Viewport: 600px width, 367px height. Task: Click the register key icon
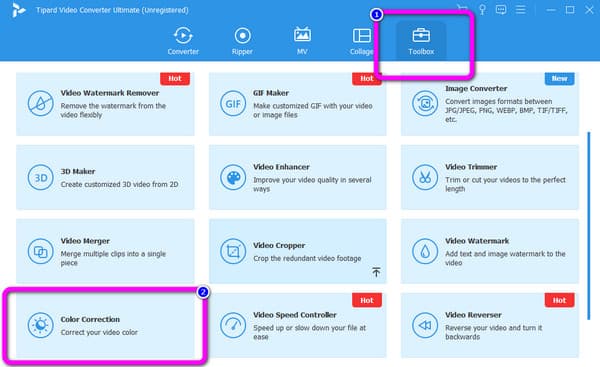tap(482, 10)
